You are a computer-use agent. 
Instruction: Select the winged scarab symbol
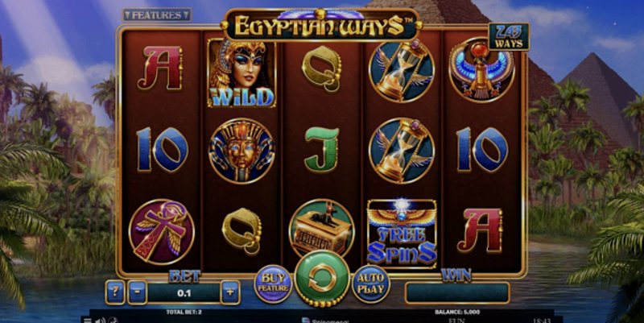481,70
